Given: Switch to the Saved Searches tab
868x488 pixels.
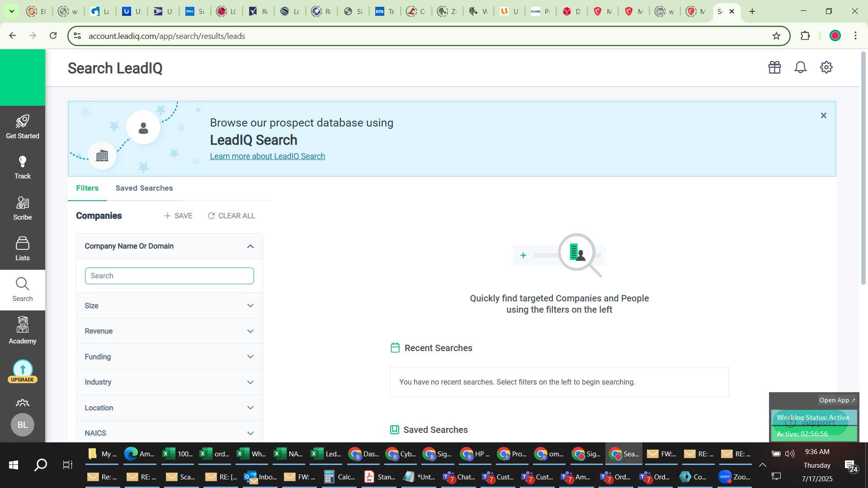Looking at the screenshot, I should 144,188.
